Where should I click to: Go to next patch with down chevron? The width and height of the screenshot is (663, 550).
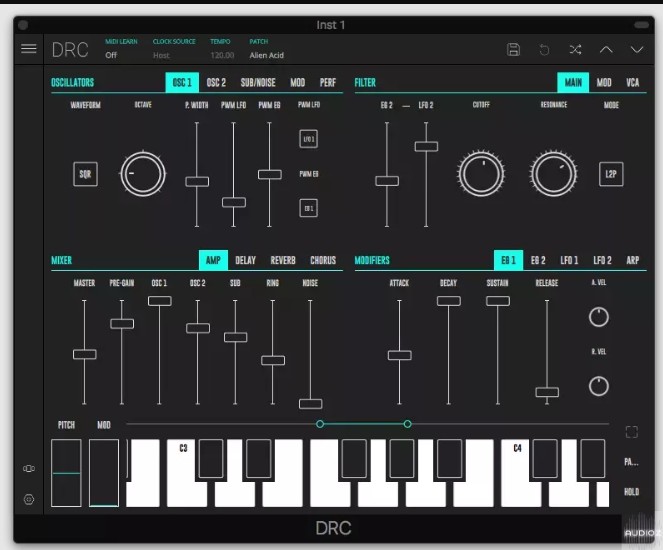pos(637,49)
